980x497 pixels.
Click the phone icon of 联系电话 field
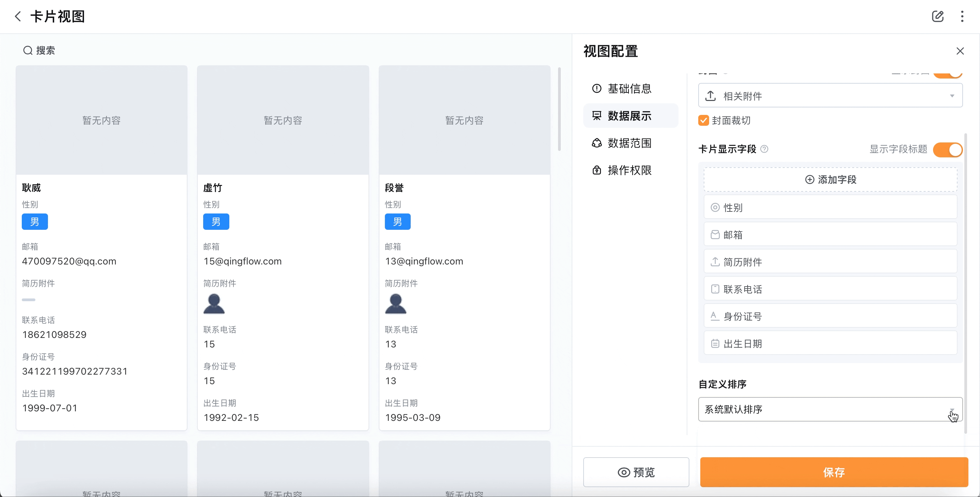click(715, 289)
